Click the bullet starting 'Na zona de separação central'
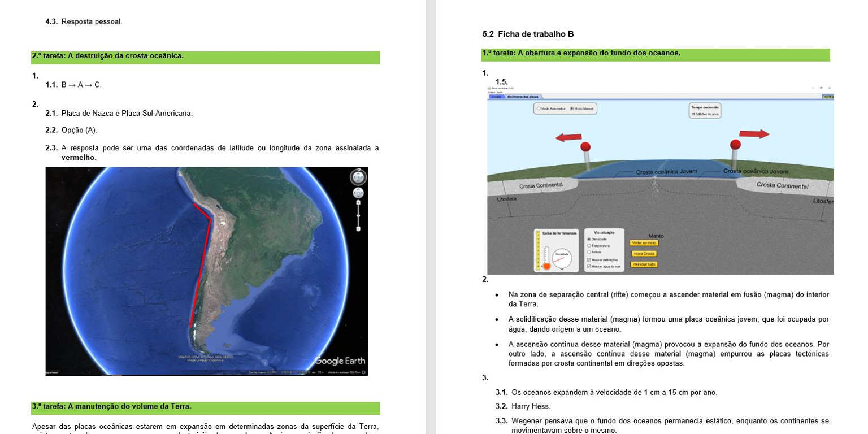 point(669,300)
